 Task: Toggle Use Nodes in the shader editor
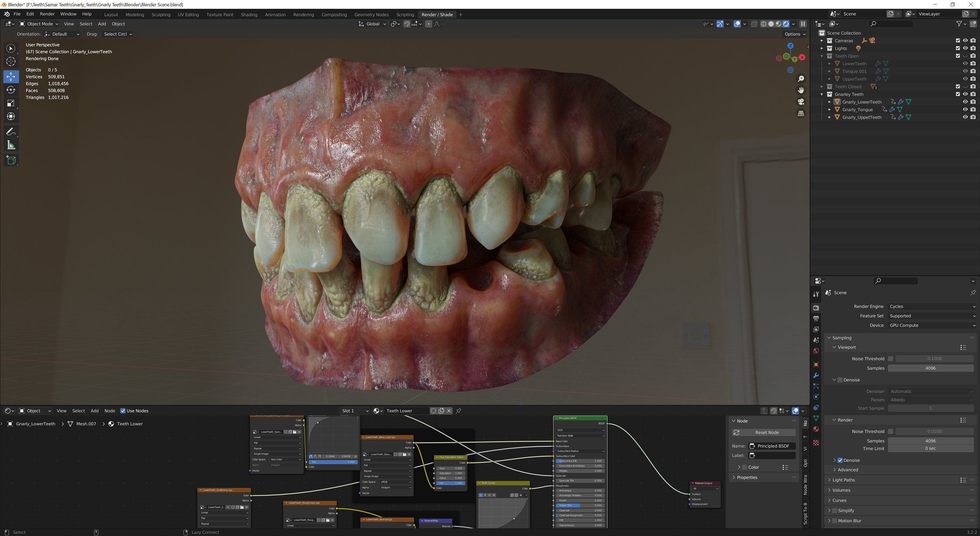[123, 411]
